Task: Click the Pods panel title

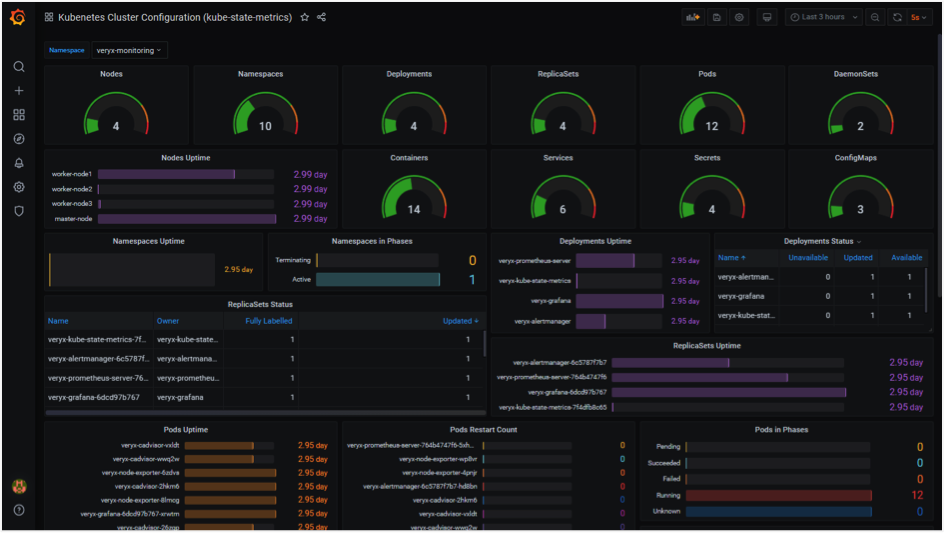Action: (x=707, y=73)
